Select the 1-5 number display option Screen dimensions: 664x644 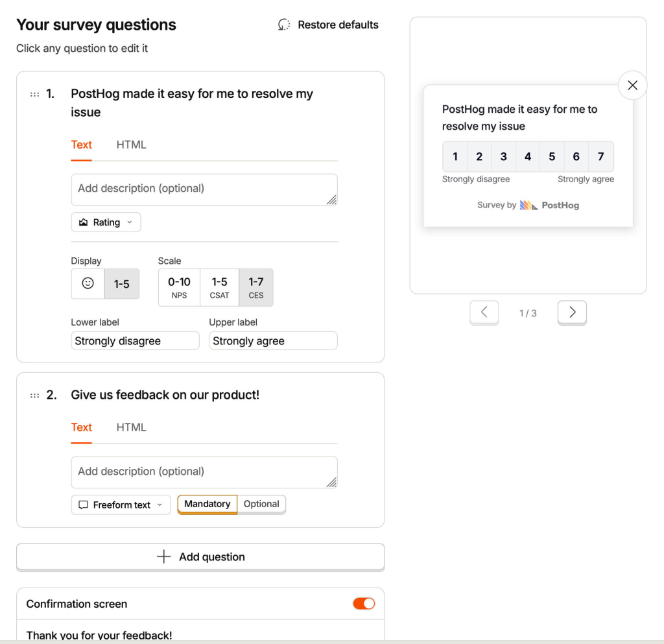click(x=121, y=283)
